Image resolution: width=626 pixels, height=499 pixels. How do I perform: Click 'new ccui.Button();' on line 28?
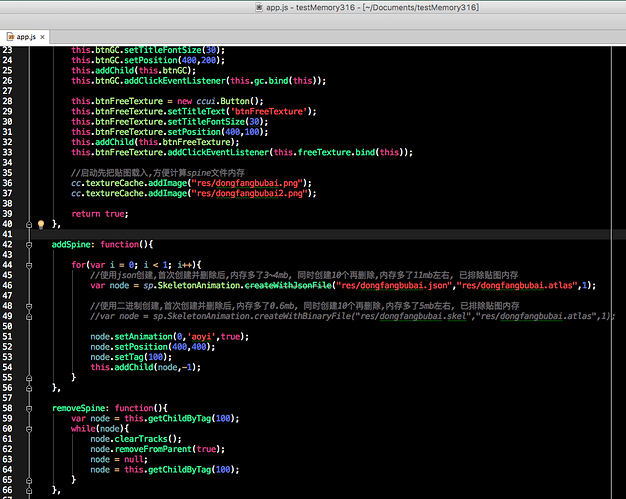pyautogui.click(x=220, y=101)
